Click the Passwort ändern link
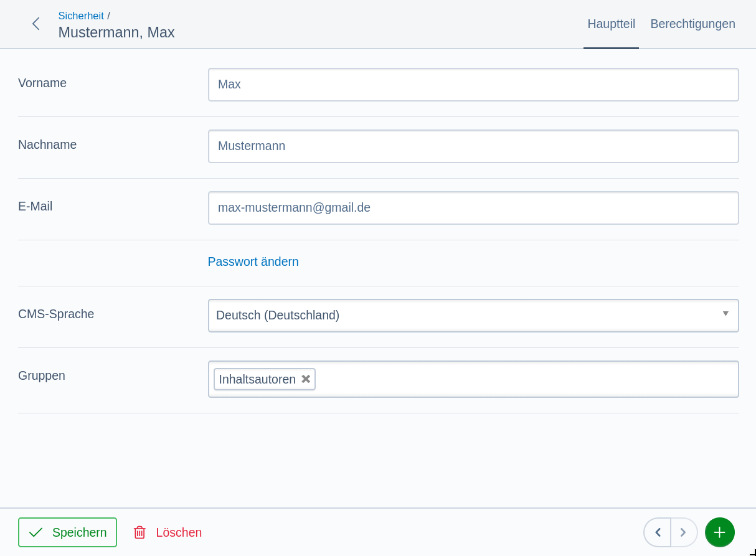756x556 pixels. pos(253,262)
